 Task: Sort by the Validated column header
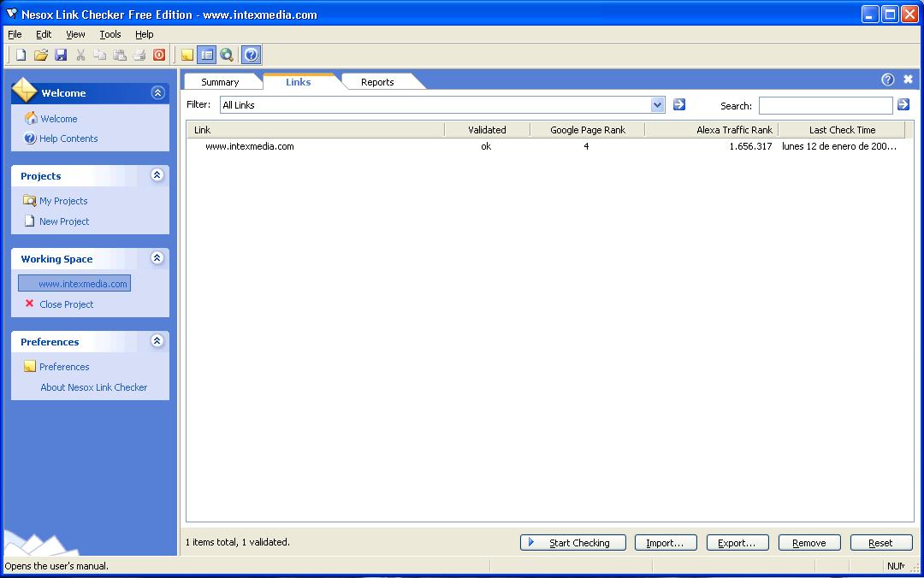[488, 130]
